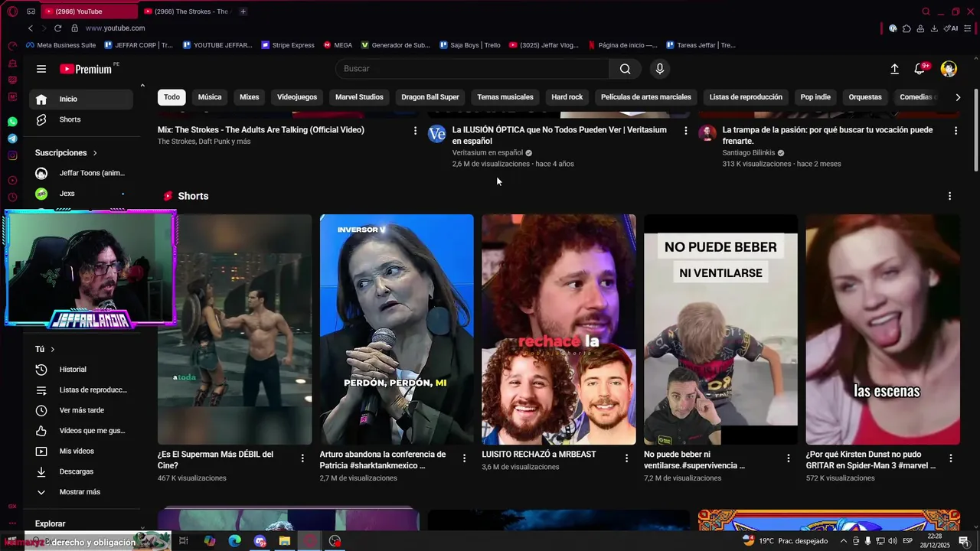Open new browser tab plus button
Screen dimensions: 980x551
tap(243, 11)
